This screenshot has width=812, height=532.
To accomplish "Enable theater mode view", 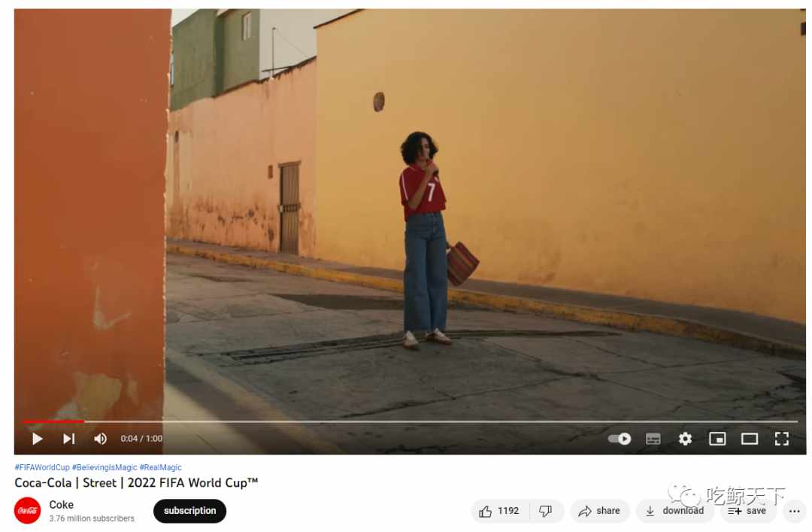I will coord(750,439).
